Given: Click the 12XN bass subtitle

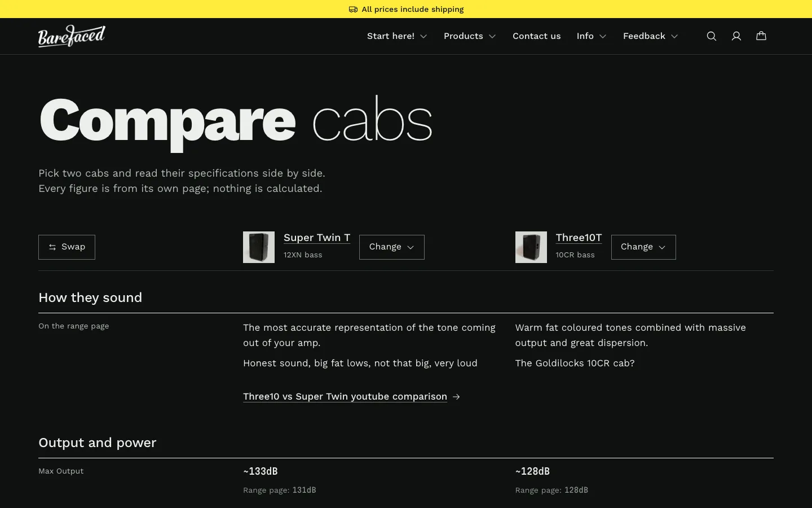Looking at the screenshot, I should (x=303, y=255).
